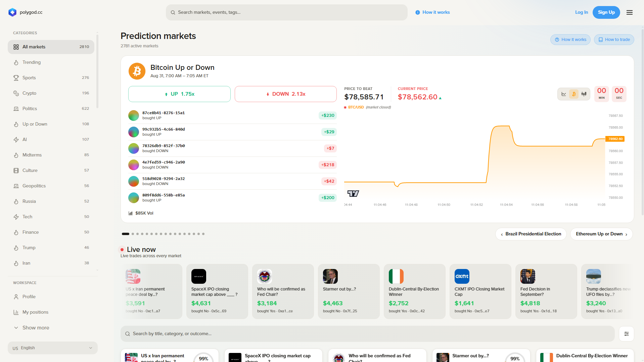Click the Sports trophy icon in sidebar
This screenshot has width=644, height=362.
(x=16, y=78)
